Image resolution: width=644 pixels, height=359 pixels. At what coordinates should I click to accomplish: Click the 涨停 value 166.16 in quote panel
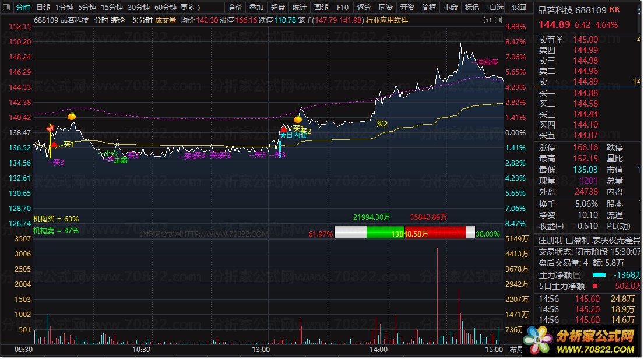point(586,147)
